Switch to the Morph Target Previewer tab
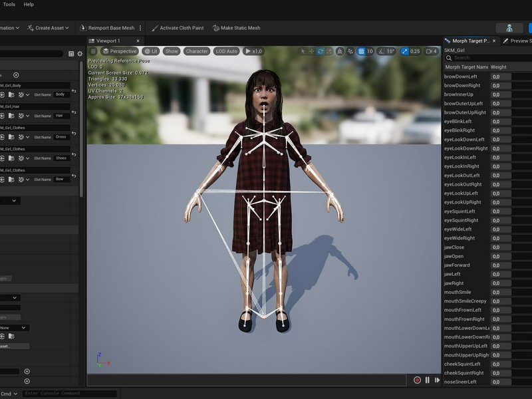Image resolution: width=532 pixels, height=399 pixels. point(471,41)
